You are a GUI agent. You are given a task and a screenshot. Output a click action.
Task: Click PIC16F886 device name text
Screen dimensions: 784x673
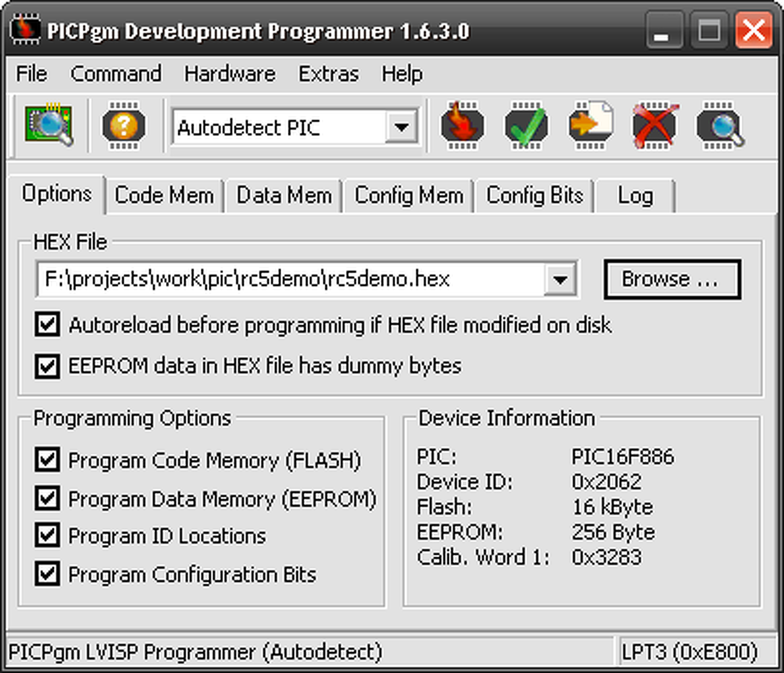[x=623, y=457]
